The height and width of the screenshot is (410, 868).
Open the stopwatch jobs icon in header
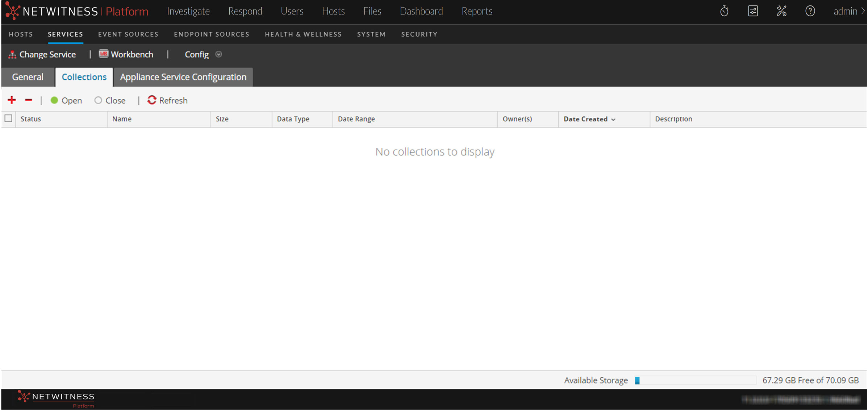coord(724,11)
